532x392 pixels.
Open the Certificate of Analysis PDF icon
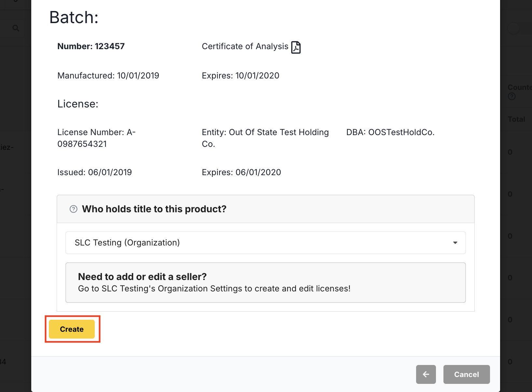296,47
